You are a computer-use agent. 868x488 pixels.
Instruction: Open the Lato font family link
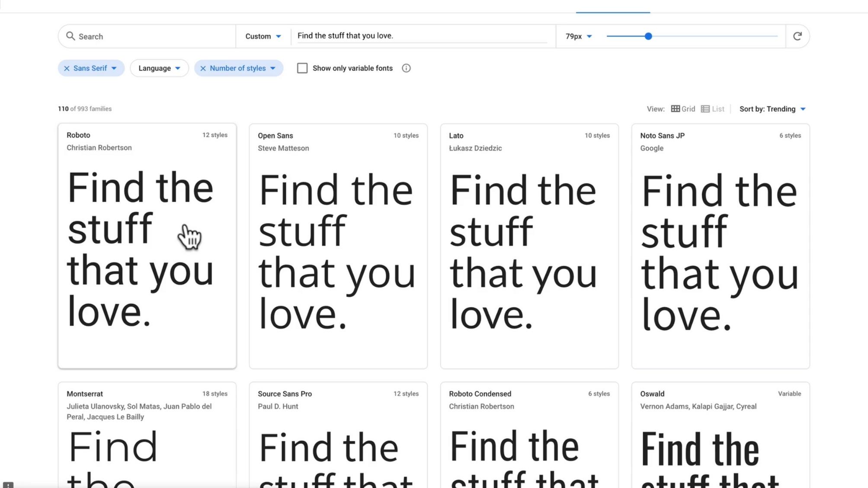(x=456, y=135)
